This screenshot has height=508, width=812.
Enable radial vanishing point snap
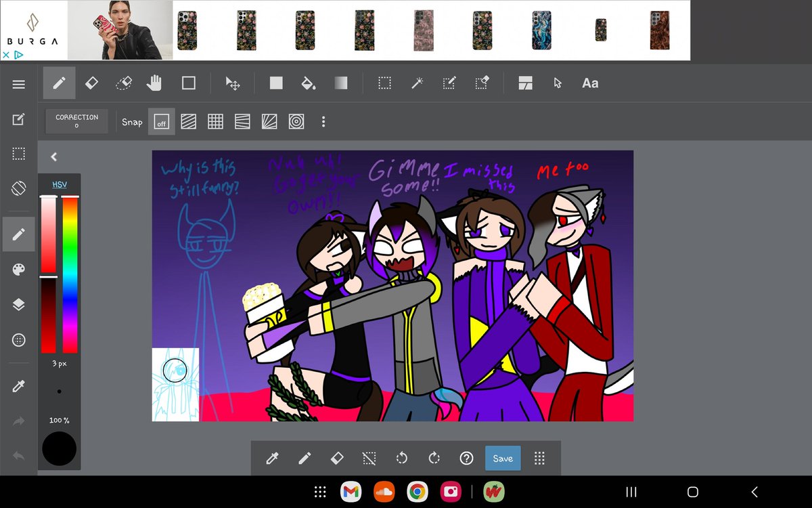[269, 122]
